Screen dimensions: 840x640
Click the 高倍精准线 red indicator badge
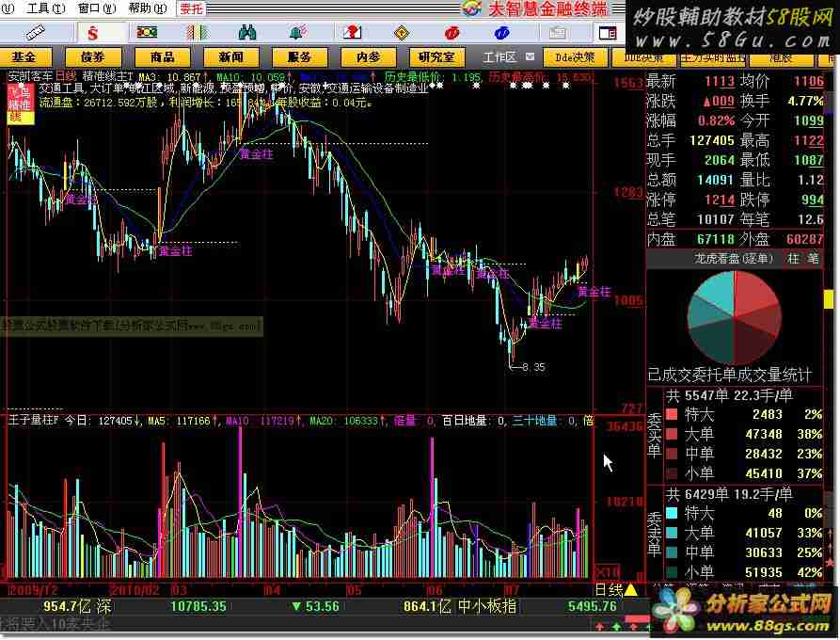coord(20,104)
